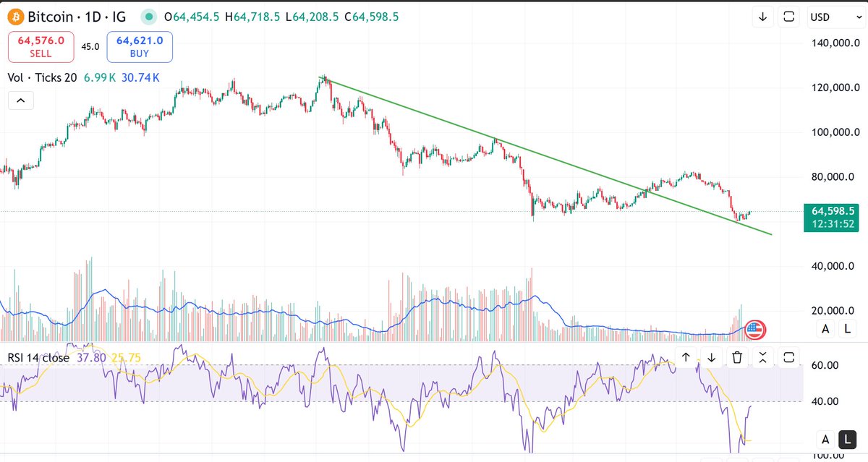Click the 40.00 RSI axis label

[x=825, y=401]
